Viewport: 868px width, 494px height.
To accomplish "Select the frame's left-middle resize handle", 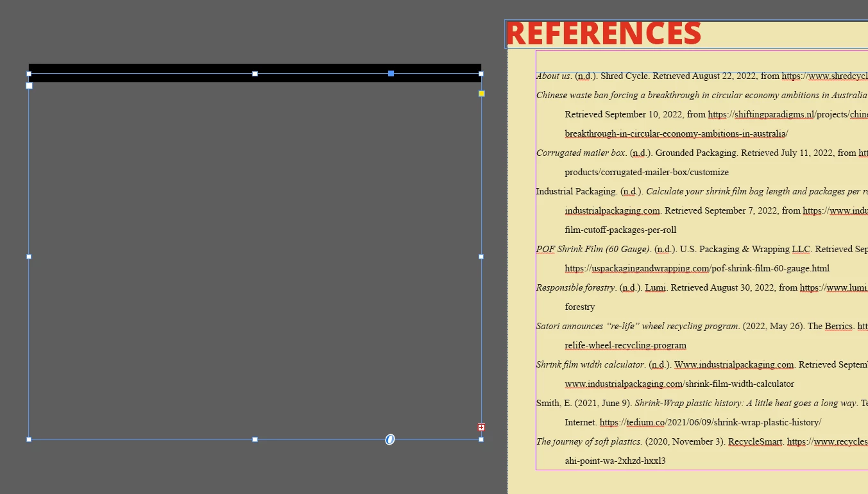I will click(29, 257).
